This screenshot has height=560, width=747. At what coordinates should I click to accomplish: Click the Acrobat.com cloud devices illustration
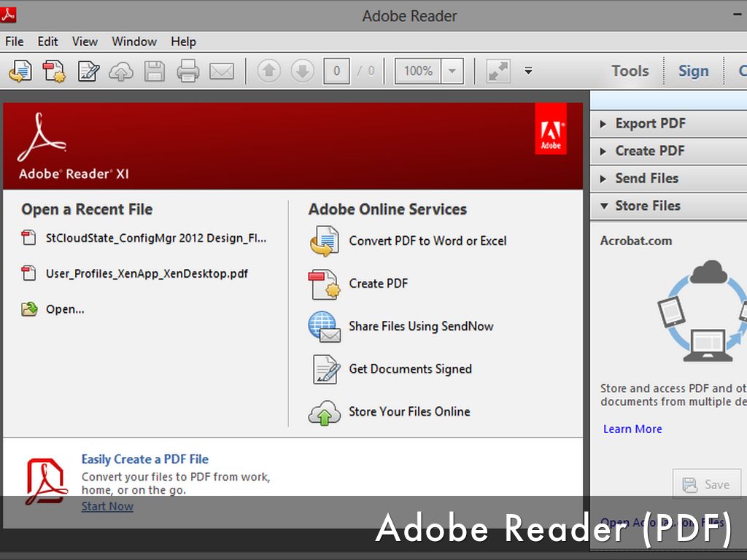(x=702, y=311)
